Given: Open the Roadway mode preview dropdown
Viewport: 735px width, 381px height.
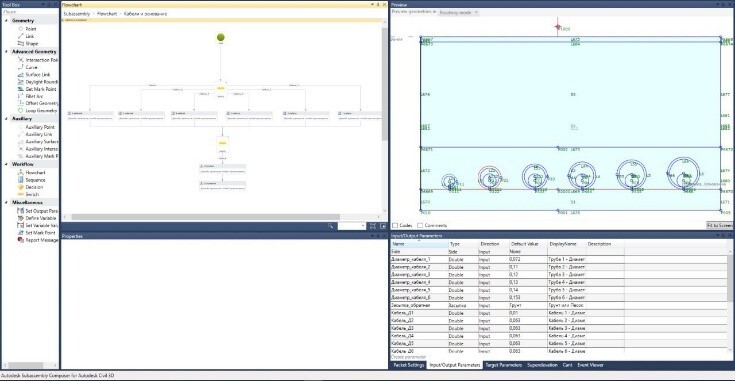Looking at the screenshot, I should click(x=458, y=13).
